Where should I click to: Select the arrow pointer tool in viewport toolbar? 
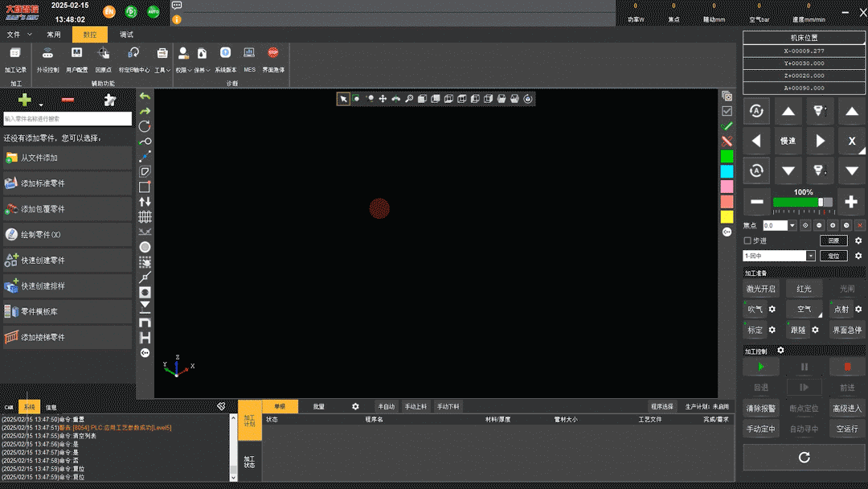click(x=343, y=99)
